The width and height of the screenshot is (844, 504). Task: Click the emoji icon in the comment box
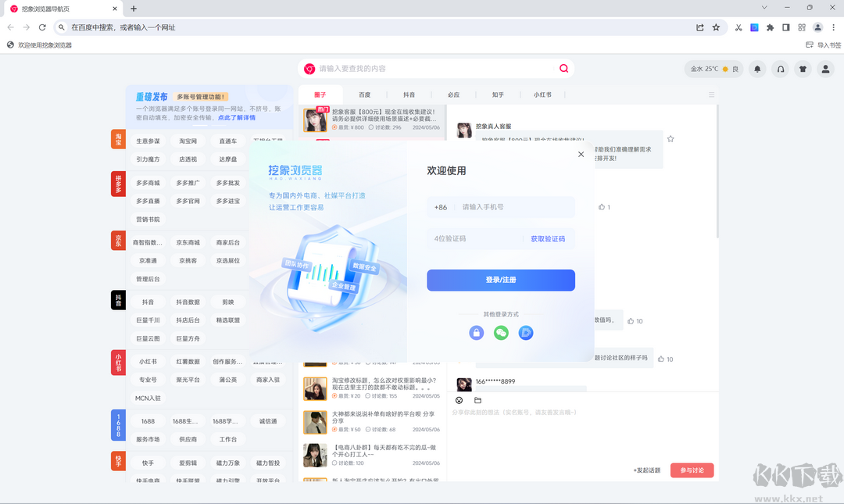point(460,400)
